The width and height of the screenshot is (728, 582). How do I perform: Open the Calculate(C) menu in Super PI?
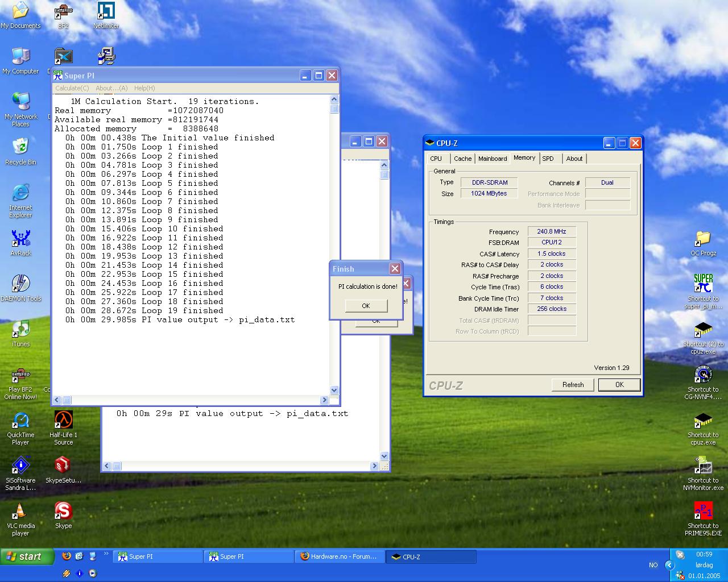point(72,88)
